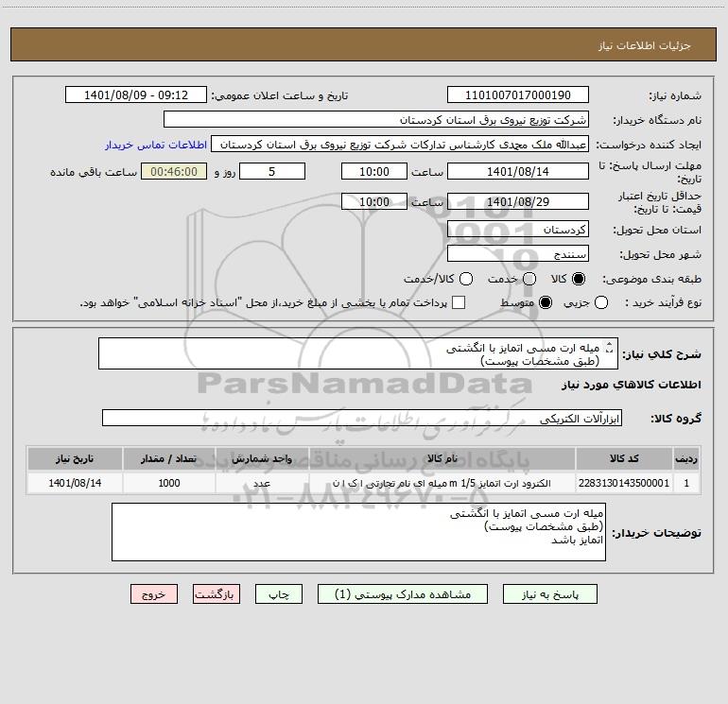Tick the اسناد خزانه اسلامی payment checkbox

[x=459, y=302]
